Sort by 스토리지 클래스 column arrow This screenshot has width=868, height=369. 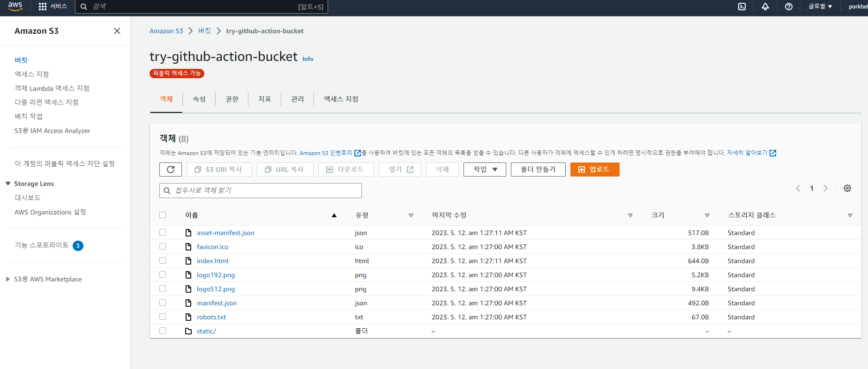click(850, 215)
